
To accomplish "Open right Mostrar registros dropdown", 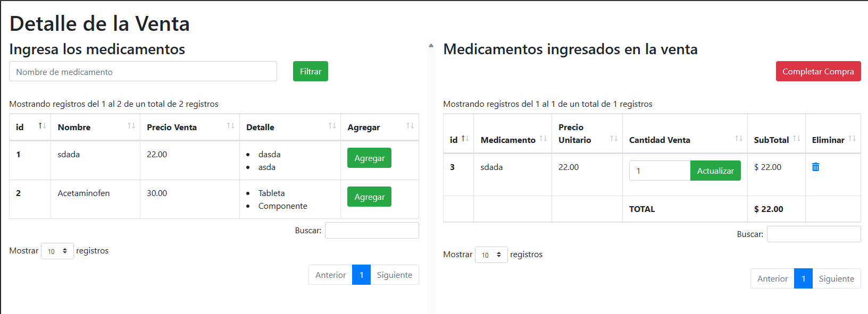I will [x=491, y=254].
